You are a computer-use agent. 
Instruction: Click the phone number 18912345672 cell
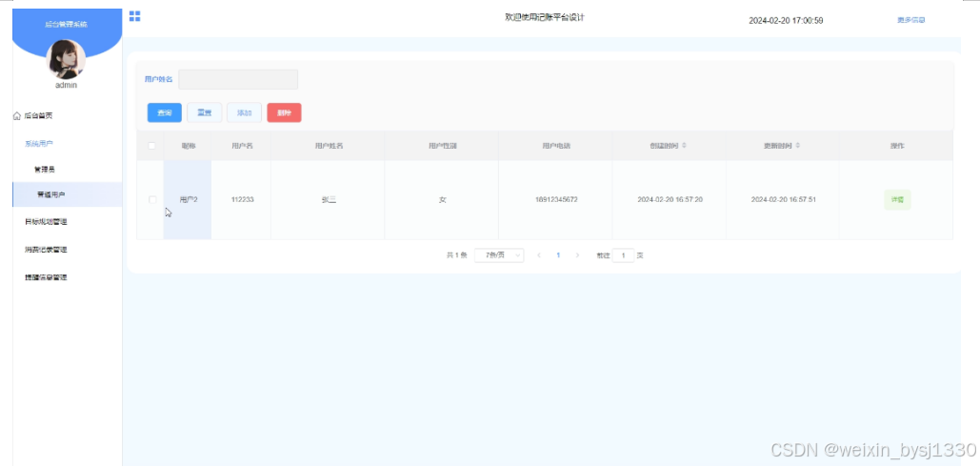556,200
